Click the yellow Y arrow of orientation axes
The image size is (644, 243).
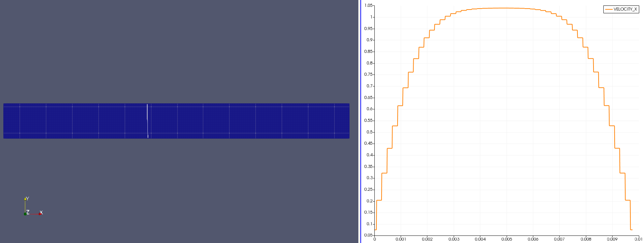click(25, 199)
